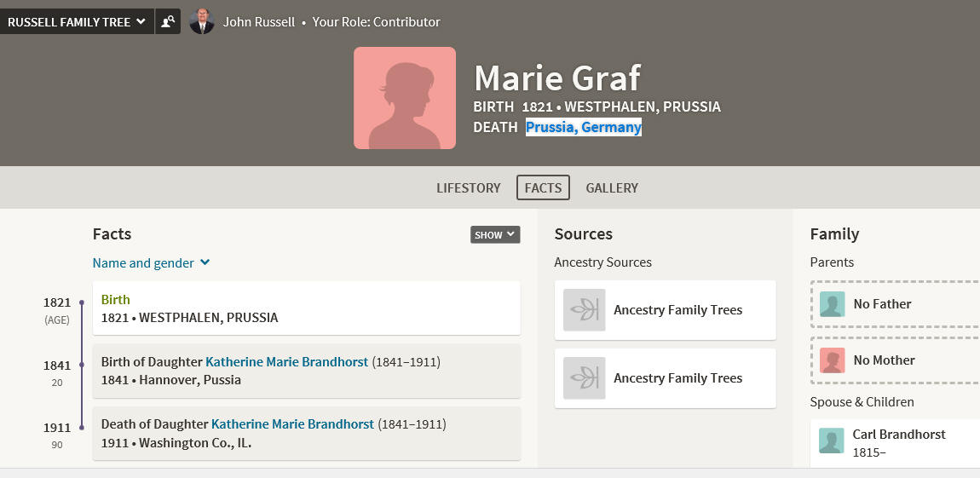Switch to the LIFESTORY tab
Image resolution: width=980 pixels, height=478 pixels.
point(468,187)
